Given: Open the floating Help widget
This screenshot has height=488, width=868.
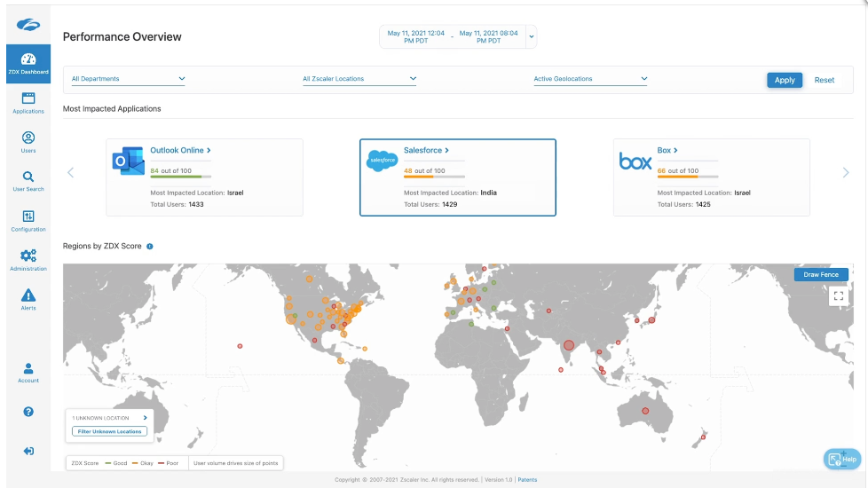Looking at the screenshot, I should [x=842, y=459].
